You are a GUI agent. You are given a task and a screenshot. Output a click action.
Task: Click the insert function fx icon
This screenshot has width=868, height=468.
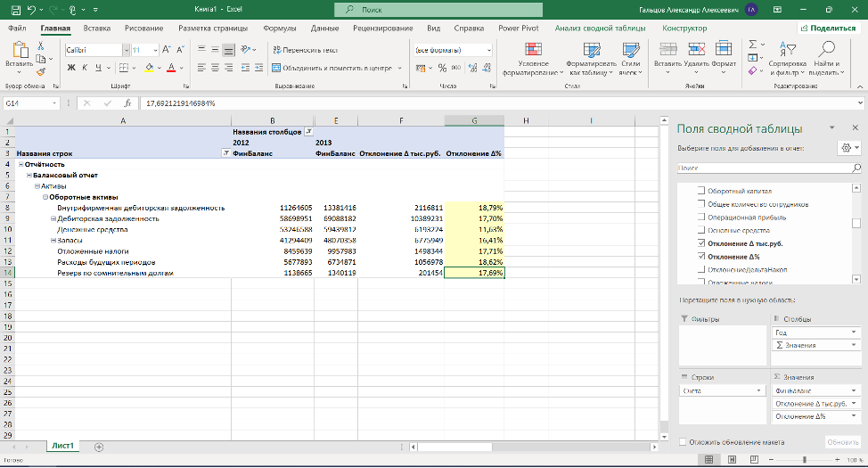[x=127, y=103]
